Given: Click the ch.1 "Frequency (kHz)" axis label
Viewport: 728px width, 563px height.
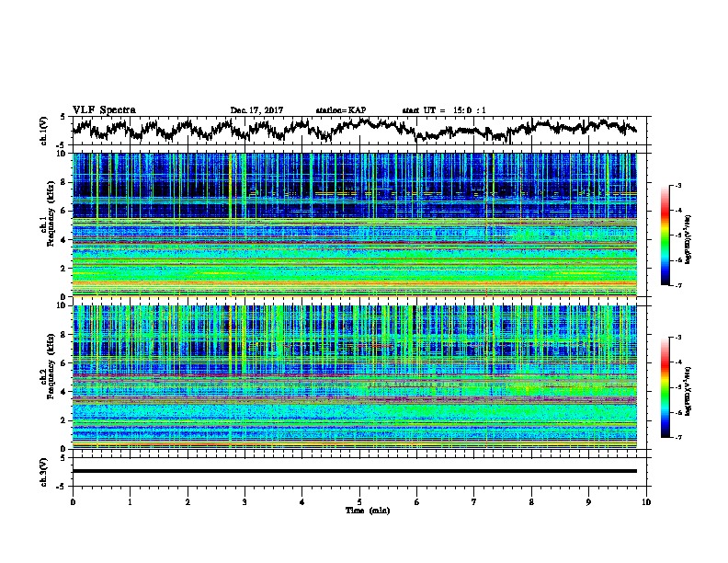Looking at the screenshot, I should click(x=51, y=213).
